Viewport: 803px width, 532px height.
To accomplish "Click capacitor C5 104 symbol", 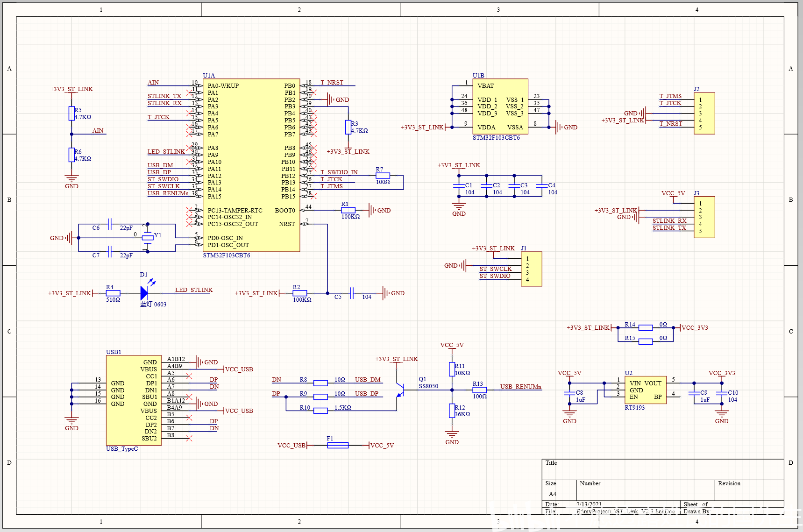I will pyautogui.click(x=352, y=293).
